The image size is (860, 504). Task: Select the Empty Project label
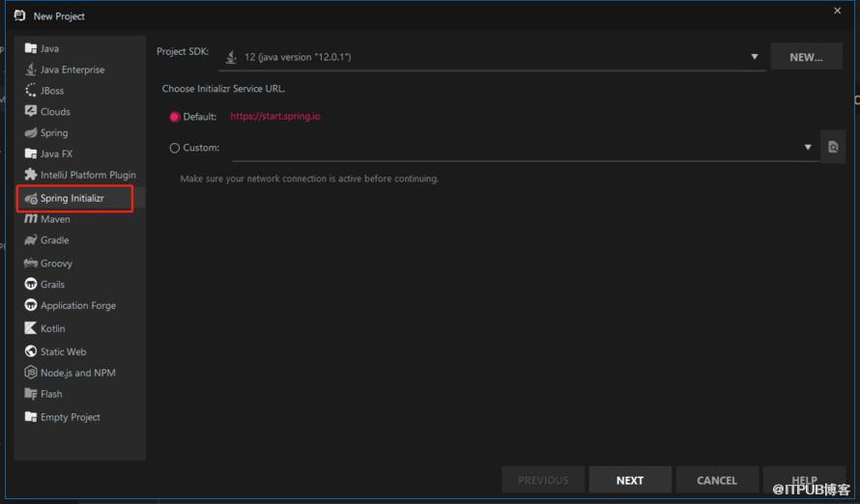click(70, 417)
